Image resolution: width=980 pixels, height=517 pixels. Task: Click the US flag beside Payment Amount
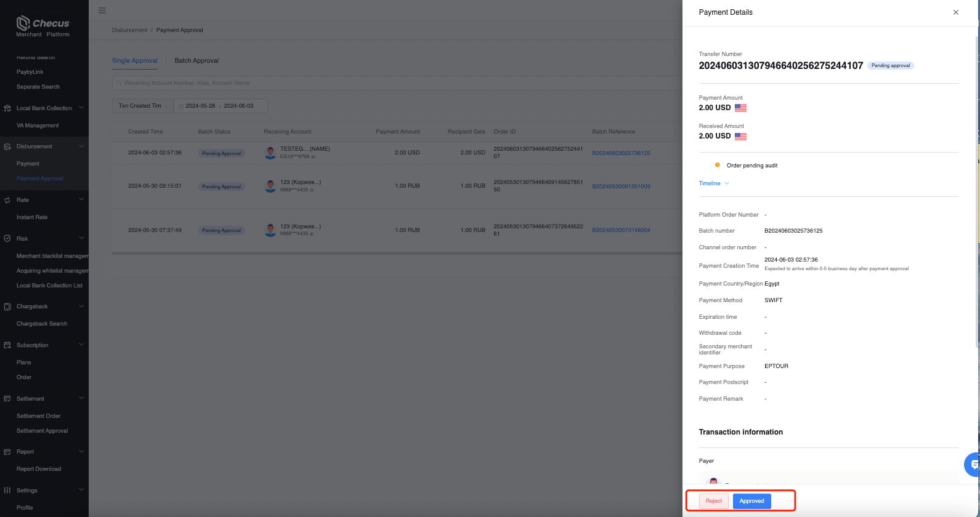pos(740,108)
